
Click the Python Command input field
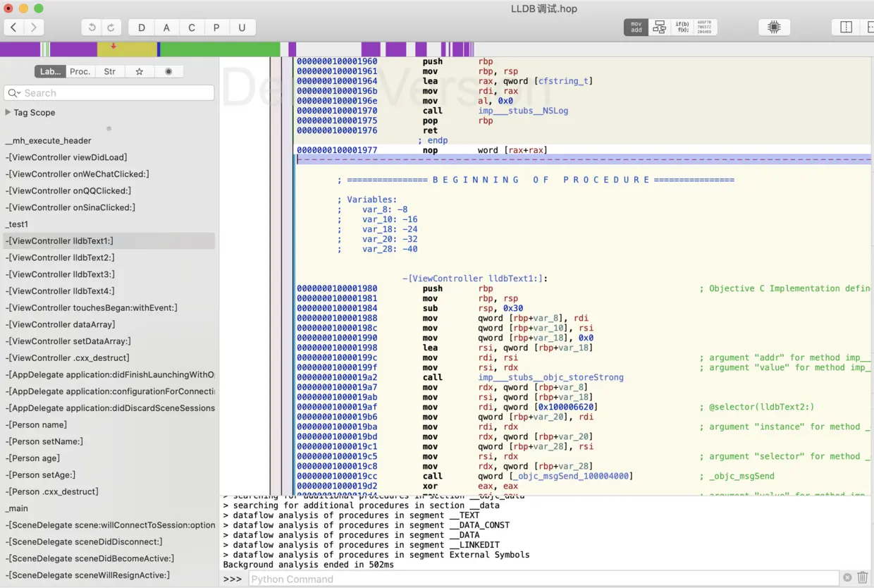(423, 578)
